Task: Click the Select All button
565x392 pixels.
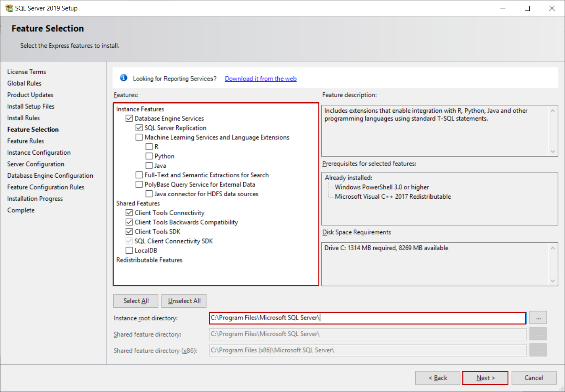Action: click(135, 301)
